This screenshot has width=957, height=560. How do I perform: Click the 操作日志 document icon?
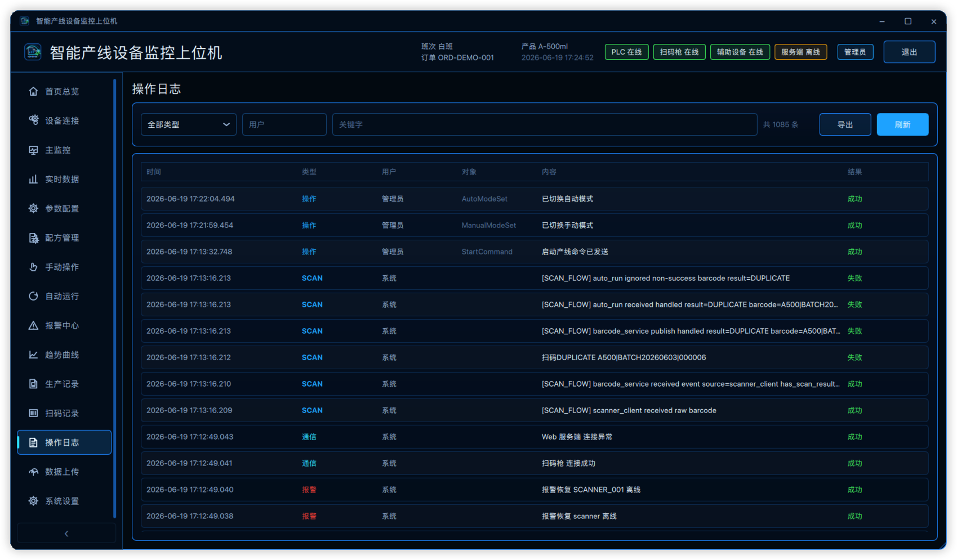tap(33, 442)
